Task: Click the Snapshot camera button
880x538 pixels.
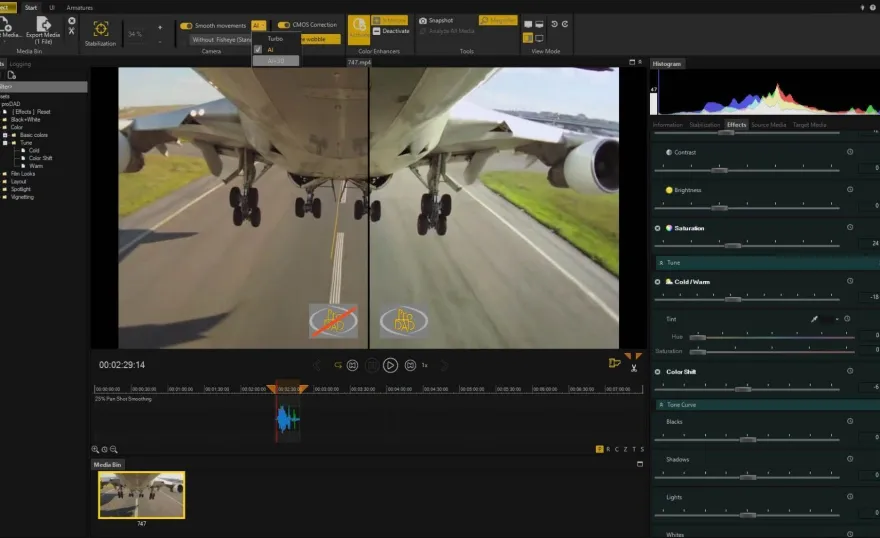Action: click(x=436, y=20)
